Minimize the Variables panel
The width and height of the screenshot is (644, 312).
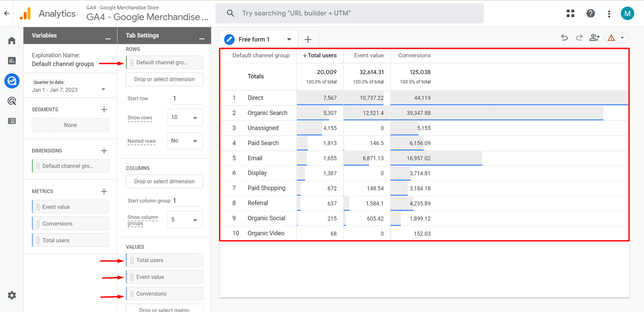(108, 39)
